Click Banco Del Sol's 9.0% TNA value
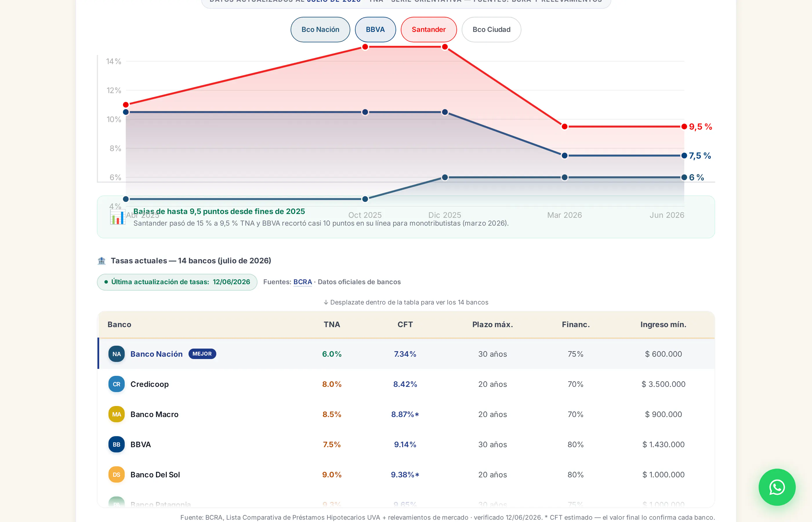This screenshot has height=522, width=812. click(x=332, y=474)
